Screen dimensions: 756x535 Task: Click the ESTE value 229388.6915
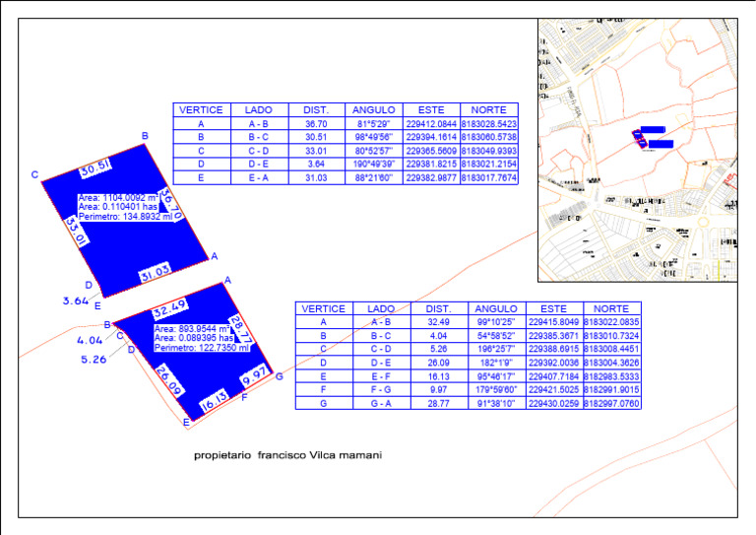553,349
